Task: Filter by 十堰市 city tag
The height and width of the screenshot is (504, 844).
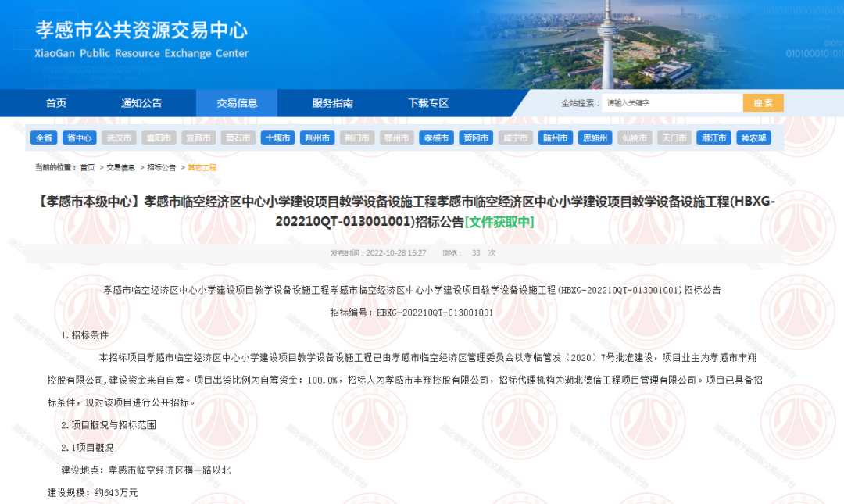Action: (x=277, y=138)
